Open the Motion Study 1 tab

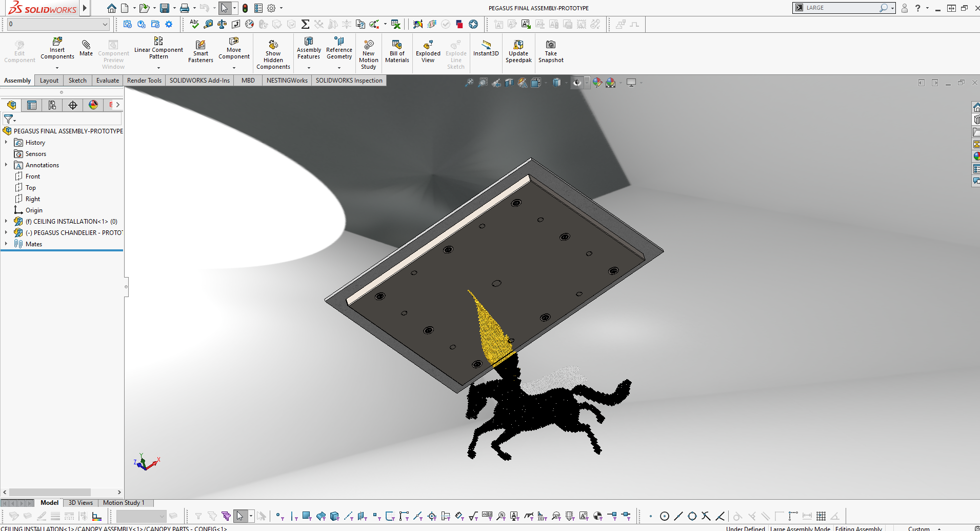point(124,503)
